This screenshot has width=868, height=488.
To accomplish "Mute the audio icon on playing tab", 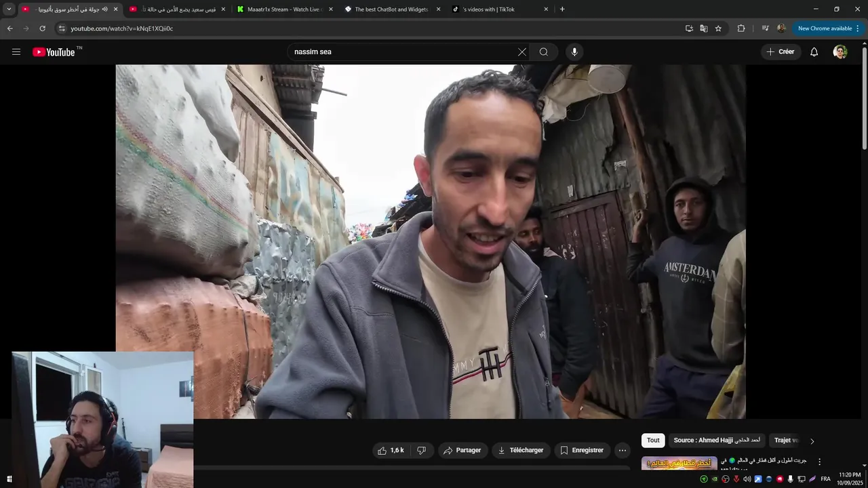I will [105, 9].
